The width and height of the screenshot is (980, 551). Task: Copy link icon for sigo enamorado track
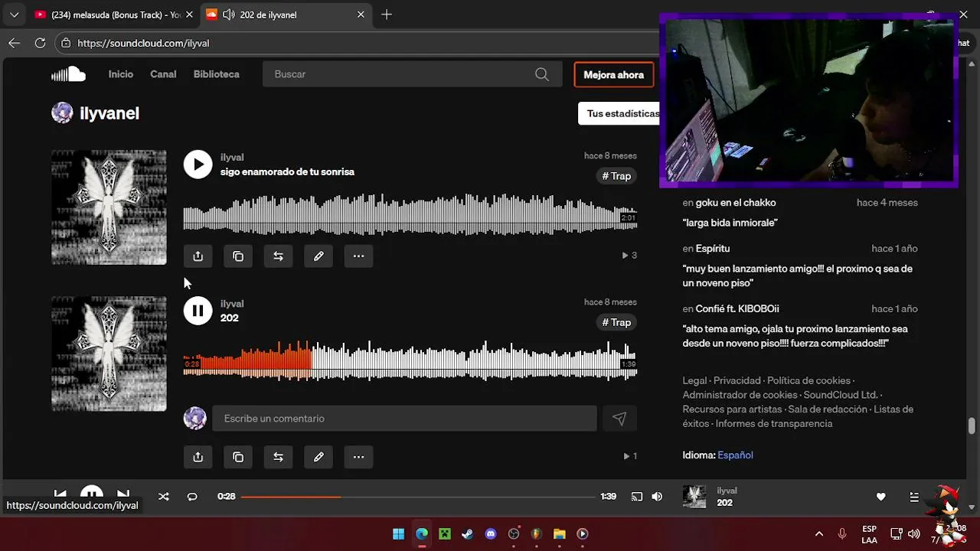(238, 256)
